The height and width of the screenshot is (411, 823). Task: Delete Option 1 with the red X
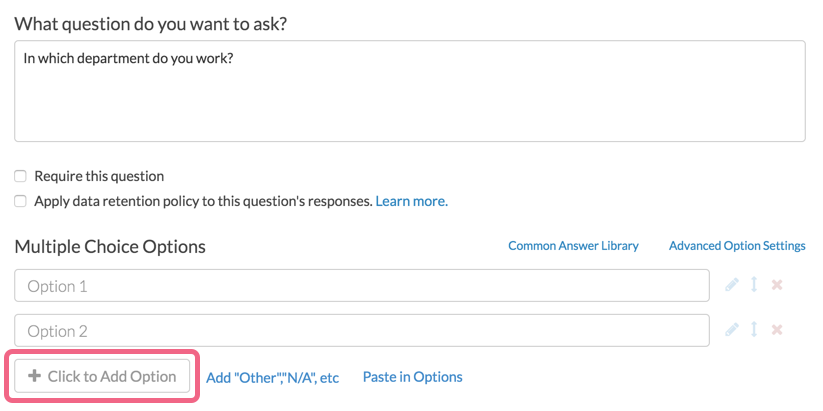pyautogui.click(x=777, y=286)
